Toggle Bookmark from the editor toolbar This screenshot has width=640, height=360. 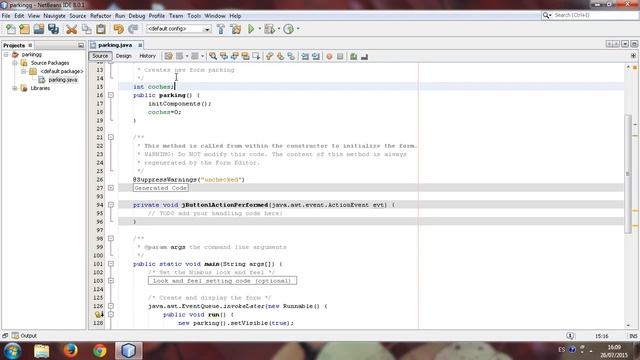coord(291,56)
